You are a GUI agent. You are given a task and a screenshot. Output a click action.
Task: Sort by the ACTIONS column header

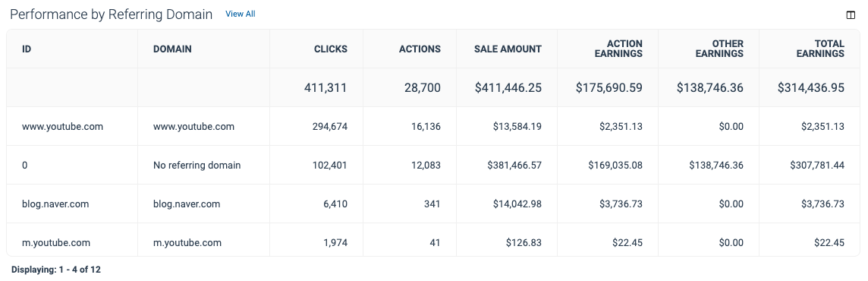(x=420, y=49)
